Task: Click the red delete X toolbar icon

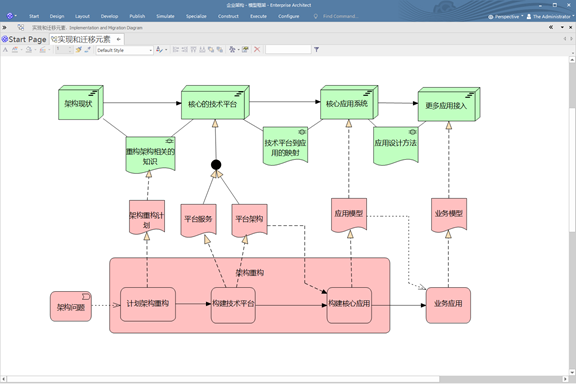Action: tap(257, 50)
